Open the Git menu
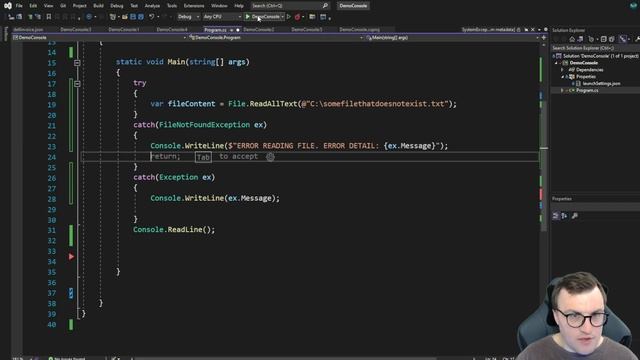 pyautogui.click(x=63, y=6)
